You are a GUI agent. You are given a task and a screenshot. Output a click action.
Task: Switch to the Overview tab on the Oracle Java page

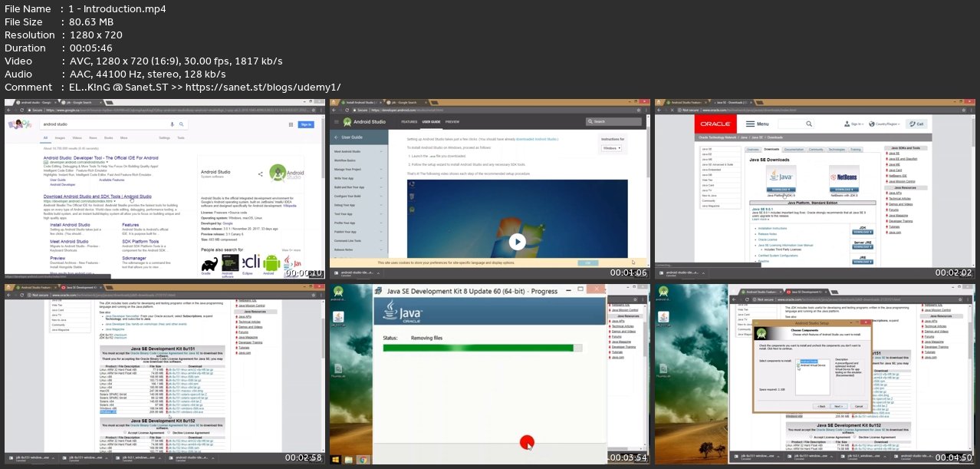tap(752, 150)
